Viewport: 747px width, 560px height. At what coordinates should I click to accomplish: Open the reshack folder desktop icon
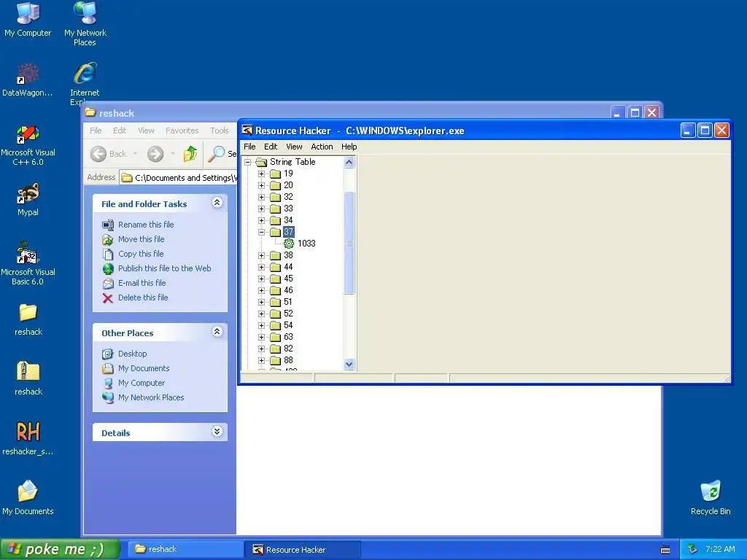tap(28, 319)
